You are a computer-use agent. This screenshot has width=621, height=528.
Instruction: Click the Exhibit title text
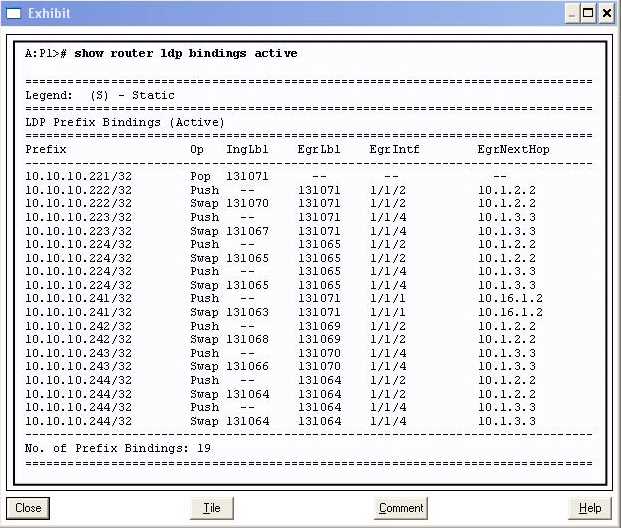(x=49, y=13)
